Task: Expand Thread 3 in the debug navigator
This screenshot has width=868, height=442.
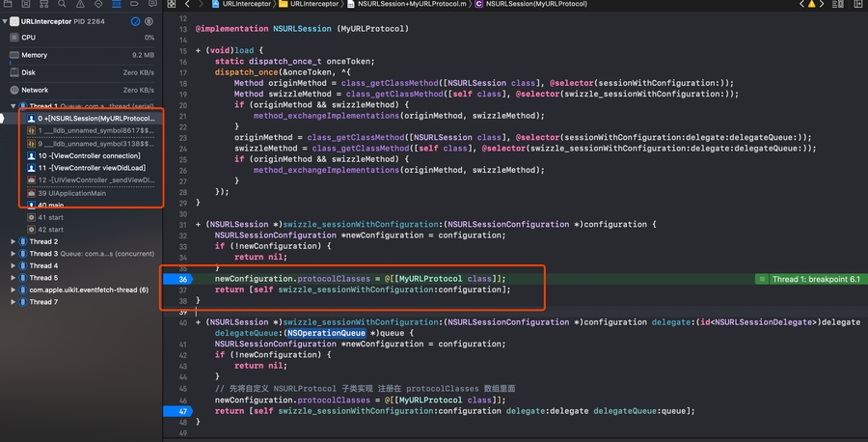Action: pyautogui.click(x=13, y=254)
